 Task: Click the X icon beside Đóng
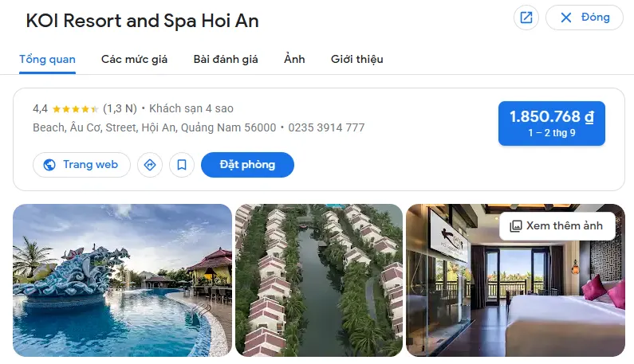(566, 18)
